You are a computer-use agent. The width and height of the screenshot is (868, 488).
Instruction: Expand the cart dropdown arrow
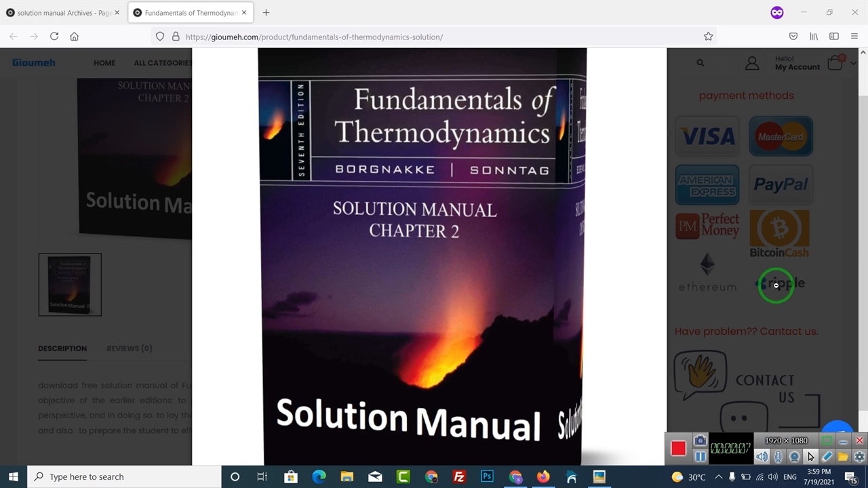point(854,64)
